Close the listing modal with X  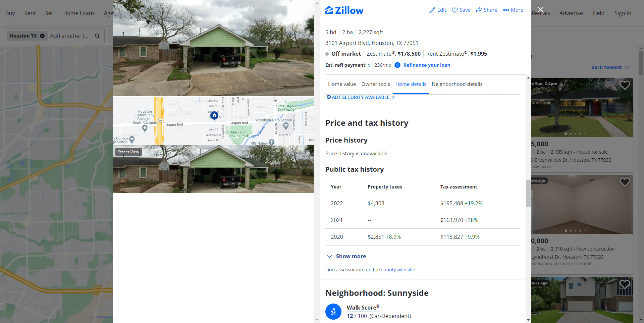[x=540, y=10]
